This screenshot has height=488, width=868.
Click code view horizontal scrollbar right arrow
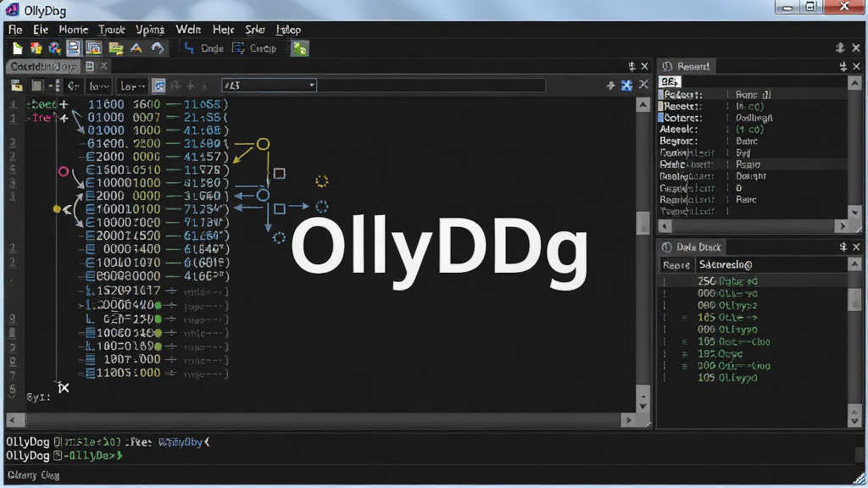(x=628, y=420)
